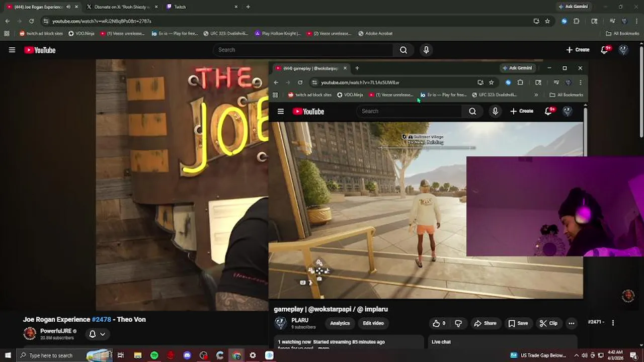Click YouTube logo in front gameplay window
This screenshot has height=362, width=644.
coord(308,112)
